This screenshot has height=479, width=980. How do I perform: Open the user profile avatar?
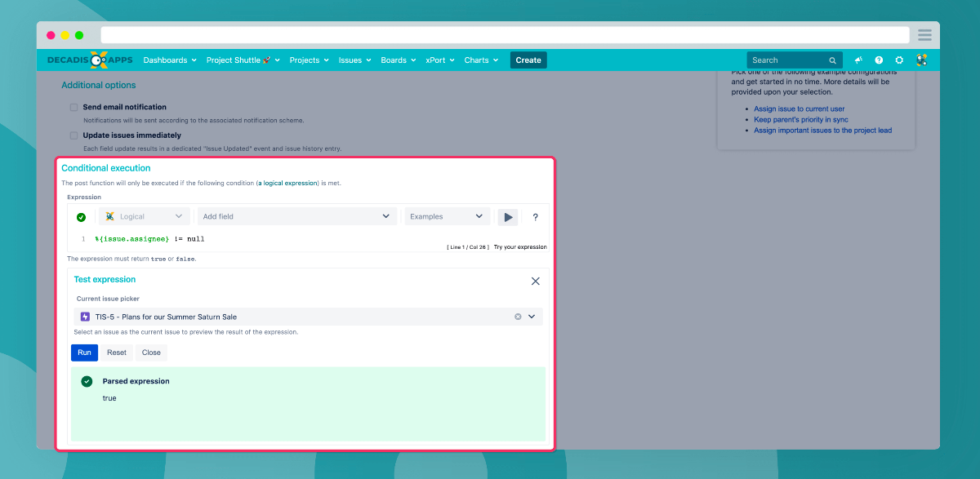(921, 60)
